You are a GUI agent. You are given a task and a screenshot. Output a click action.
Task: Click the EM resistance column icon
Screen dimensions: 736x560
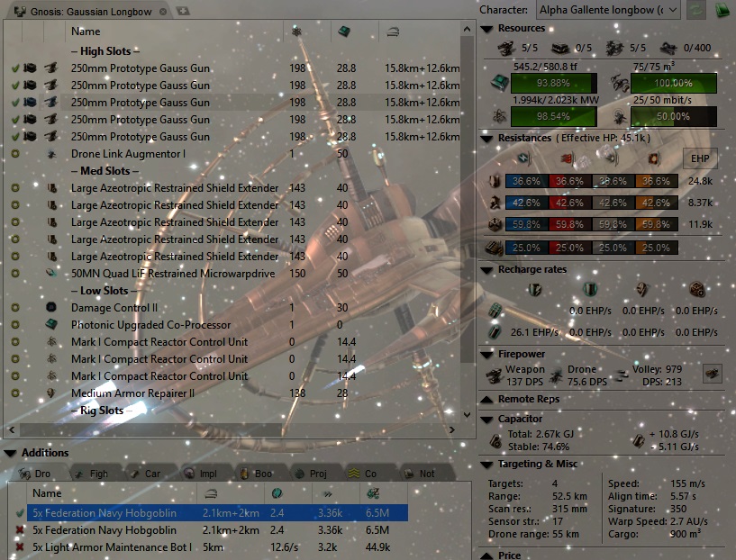coord(525,158)
